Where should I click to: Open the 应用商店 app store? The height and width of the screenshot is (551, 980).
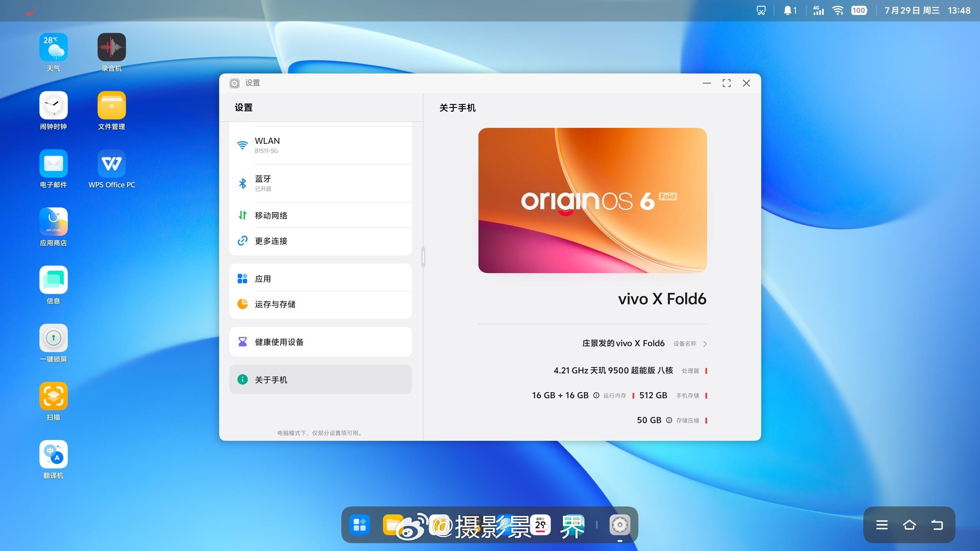click(53, 222)
